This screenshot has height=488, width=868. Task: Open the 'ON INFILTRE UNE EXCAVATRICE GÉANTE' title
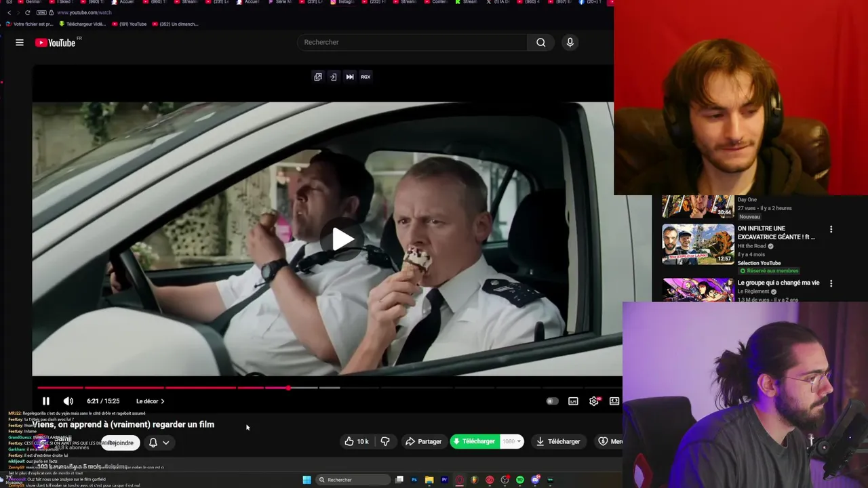point(776,232)
